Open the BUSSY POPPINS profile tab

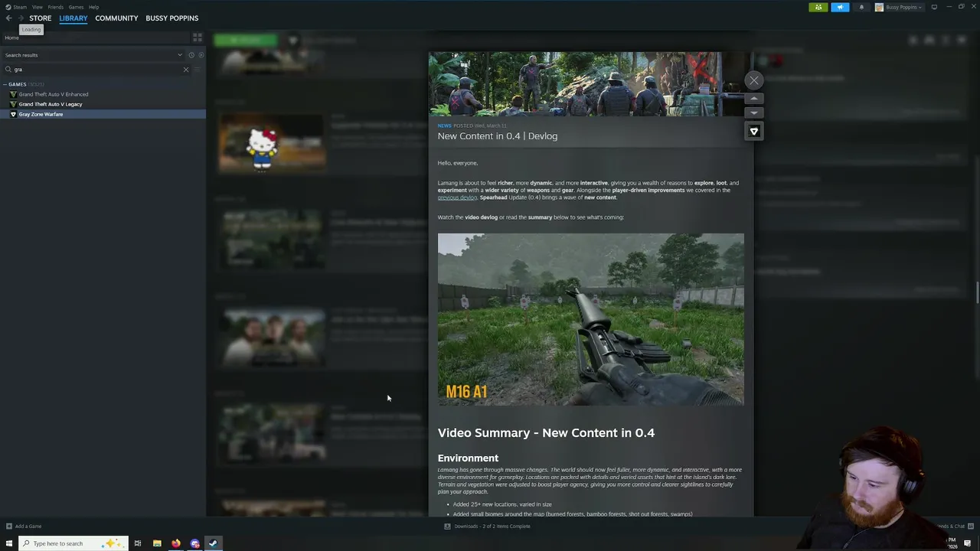[171, 18]
